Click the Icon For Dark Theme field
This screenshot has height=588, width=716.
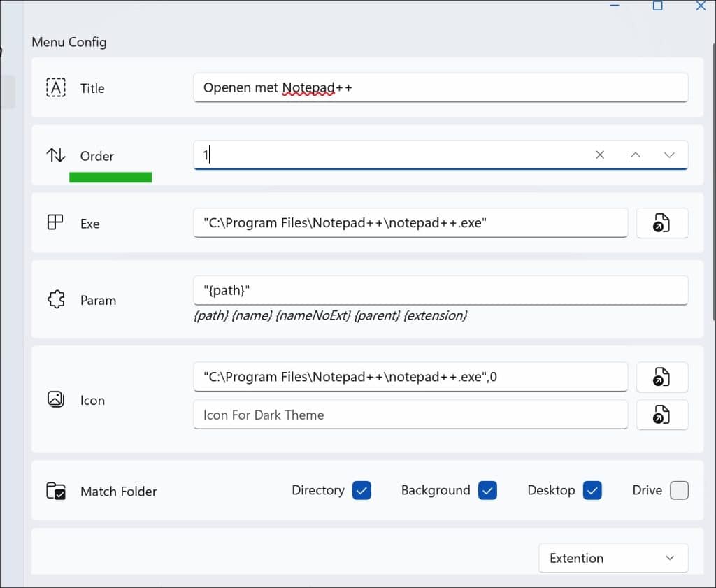tap(410, 415)
